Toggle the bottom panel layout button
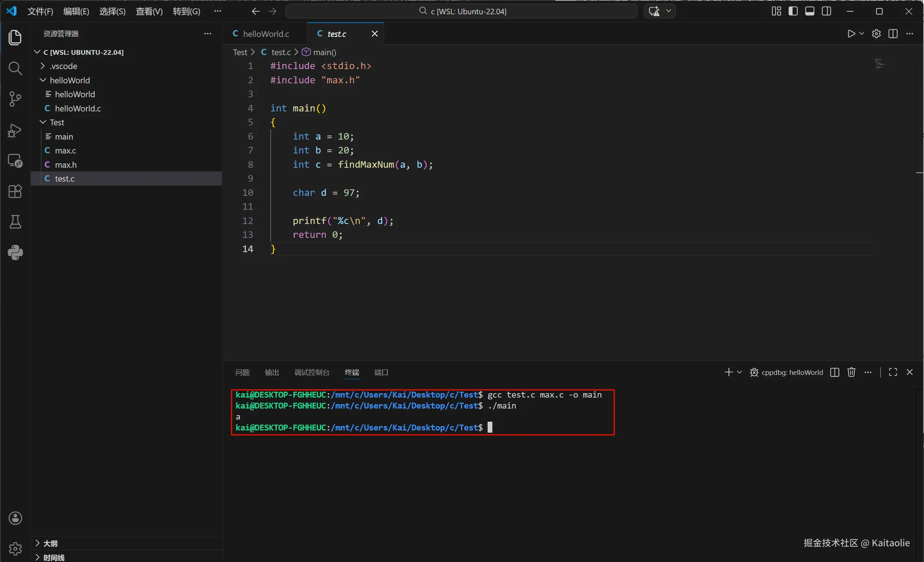The width and height of the screenshot is (924, 562). click(810, 11)
